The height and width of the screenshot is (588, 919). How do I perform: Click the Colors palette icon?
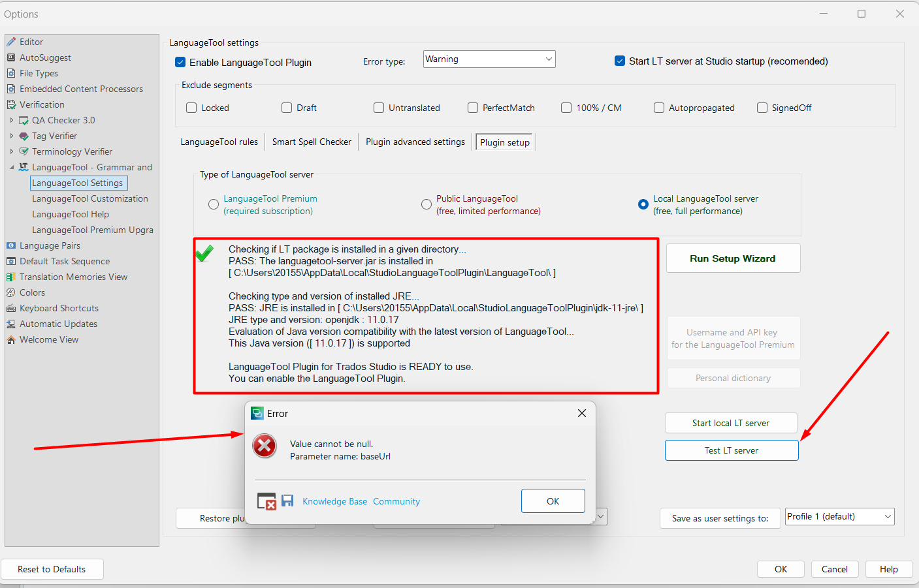11,292
